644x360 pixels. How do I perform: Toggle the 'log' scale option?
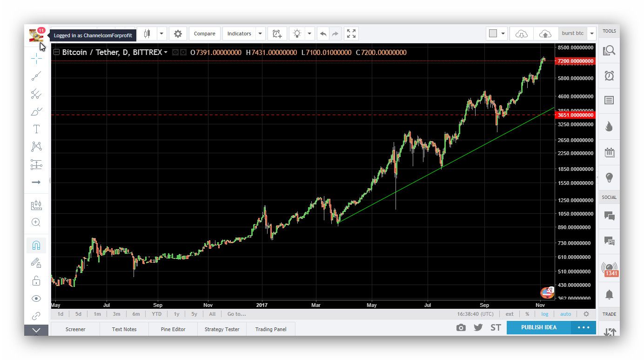point(544,314)
